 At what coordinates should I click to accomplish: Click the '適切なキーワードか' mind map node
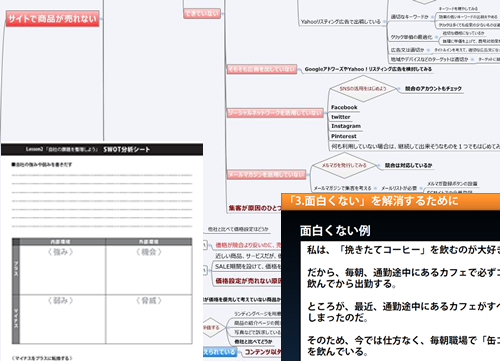point(409,17)
